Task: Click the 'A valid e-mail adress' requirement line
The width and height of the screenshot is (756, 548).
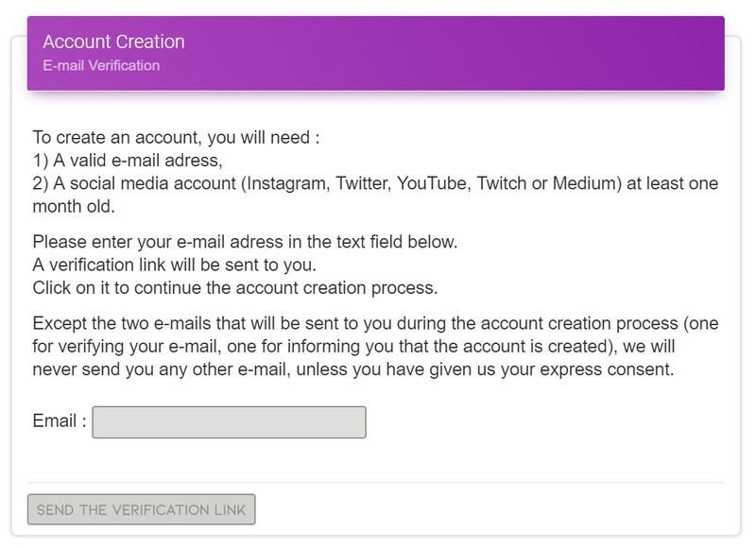Action: click(x=128, y=161)
